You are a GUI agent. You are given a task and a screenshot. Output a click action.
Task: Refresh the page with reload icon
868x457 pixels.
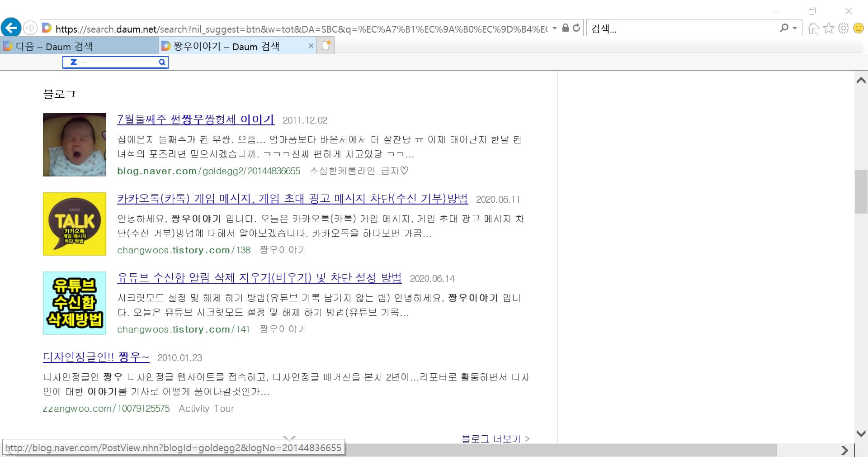[x=576, y=28]
